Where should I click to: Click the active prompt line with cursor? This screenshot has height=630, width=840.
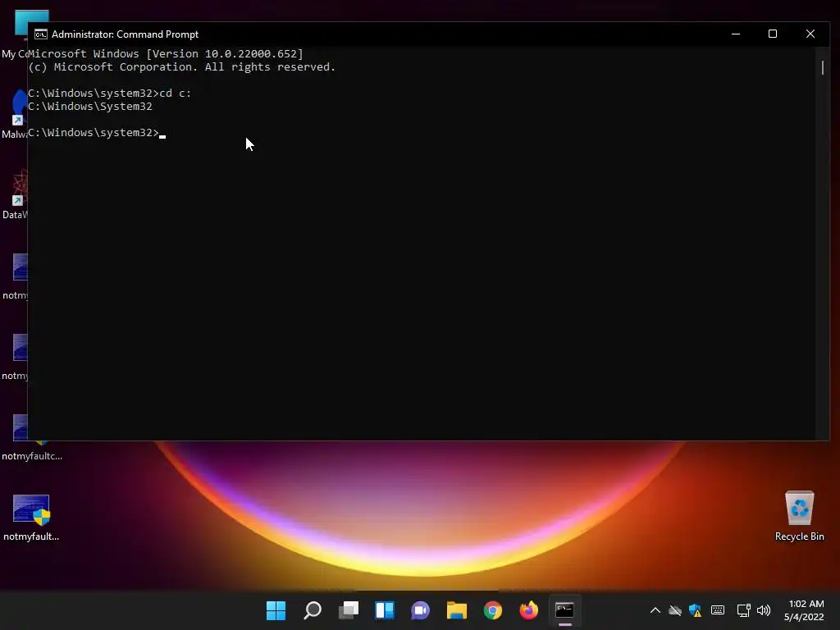pos(97,133)
